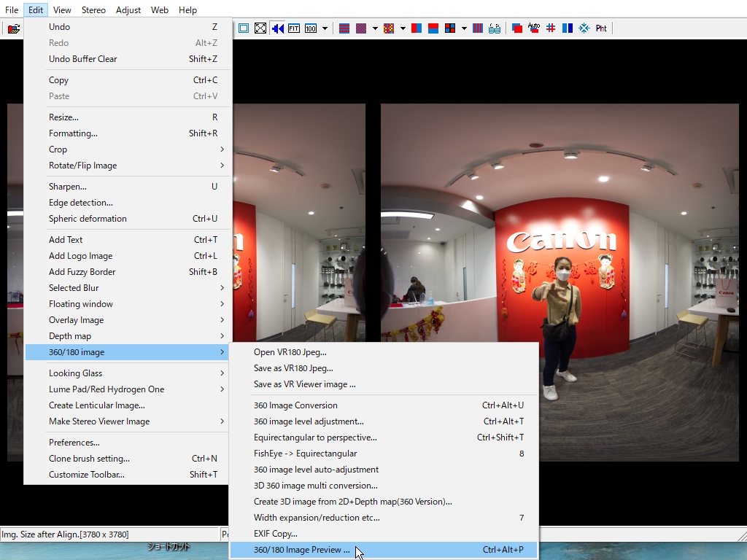Image resolution: width=747 pixels, height=560 pixels.
Task: Click the right 360 panorama image
Action: click(x=560, y=282)
